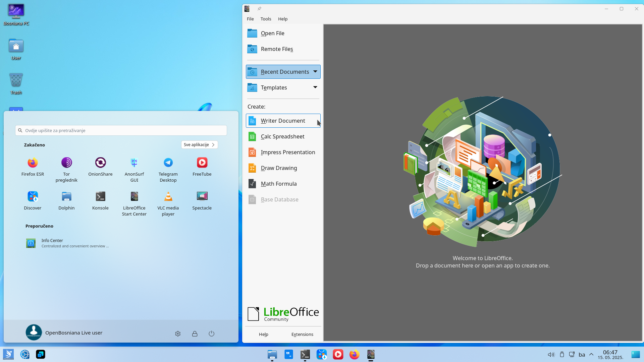Expand the Templates dropdown arrow
644x362 pixels.
(315, 87)
